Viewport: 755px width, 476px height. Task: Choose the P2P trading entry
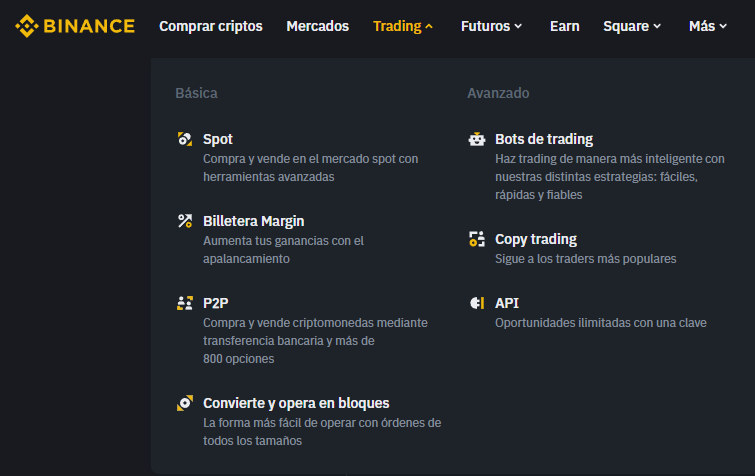coord(216,302)
